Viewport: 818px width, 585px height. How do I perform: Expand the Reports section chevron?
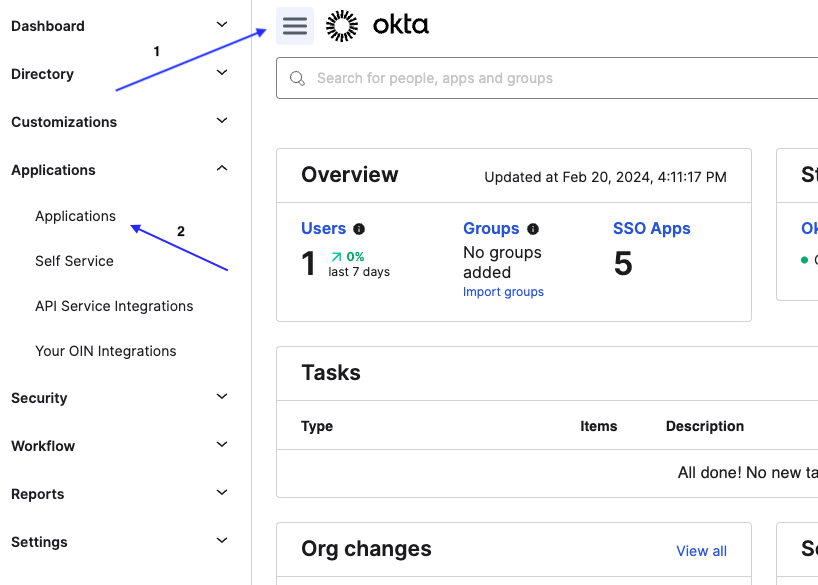[x=222, y=493]
